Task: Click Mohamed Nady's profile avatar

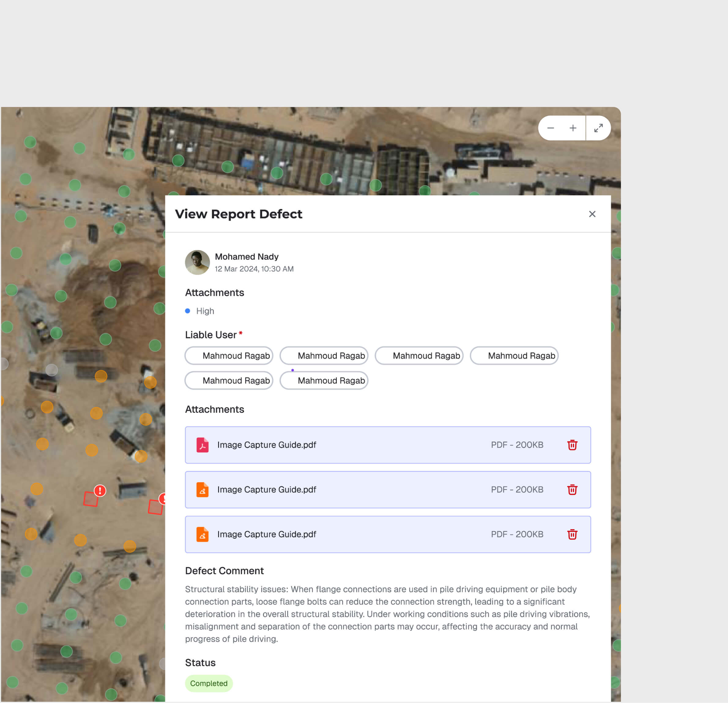Action: pos(197,262)
